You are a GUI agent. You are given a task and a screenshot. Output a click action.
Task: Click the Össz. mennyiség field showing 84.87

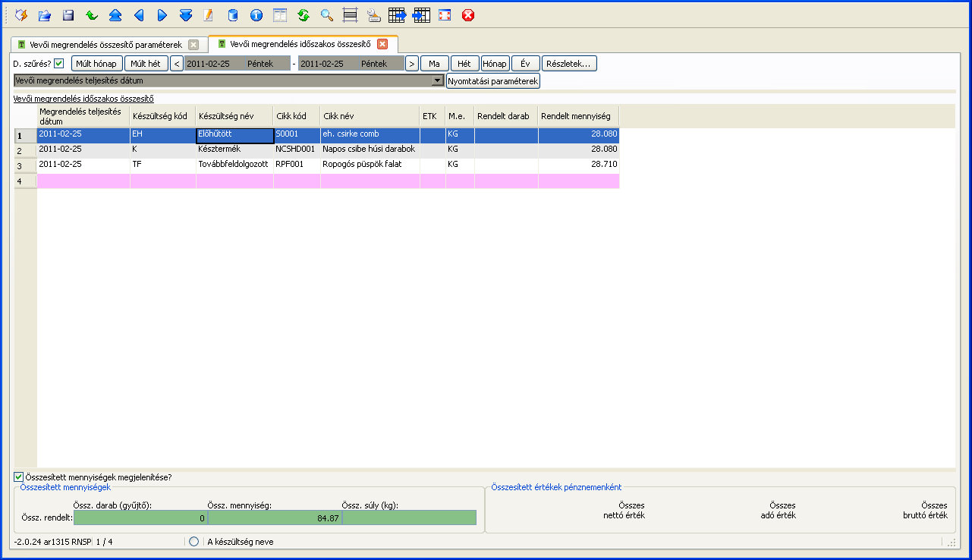coord(275,518)
